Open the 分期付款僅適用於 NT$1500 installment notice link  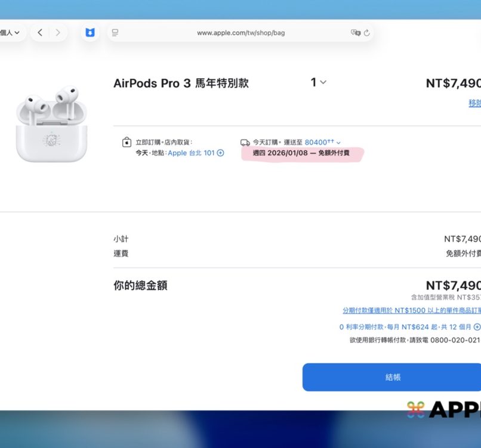point(411,311)
